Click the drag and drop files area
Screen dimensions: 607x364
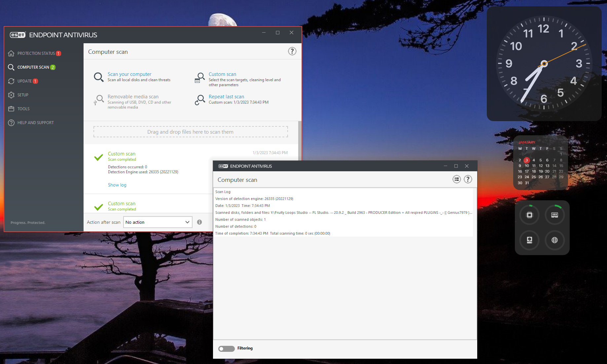(191, 132)
